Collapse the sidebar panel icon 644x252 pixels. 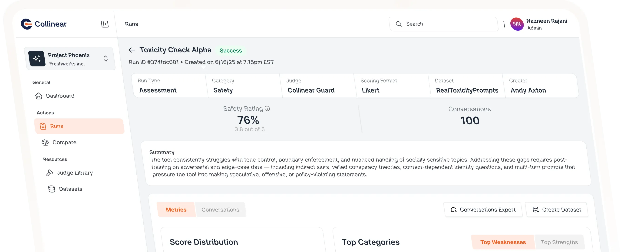pyautogui.click(x=105, y=24)
